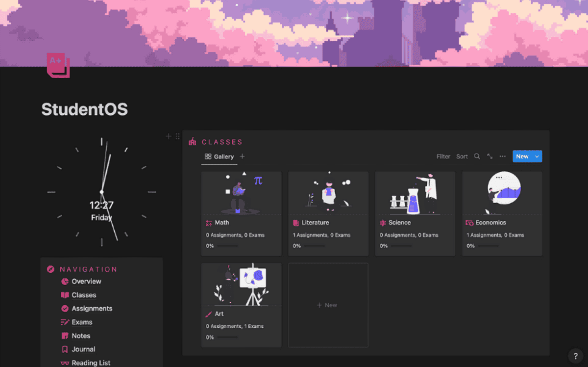The width and height of the screenshot is (588, 367).
Task: Click the A+ StudentOS page icon
Action: click(x=58, y=65)
